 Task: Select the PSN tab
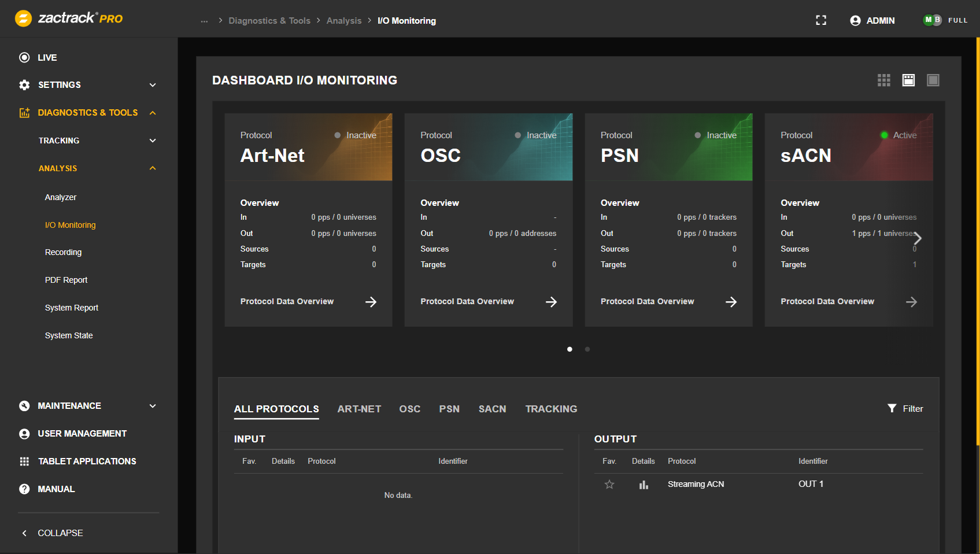(x=449, y=409)
